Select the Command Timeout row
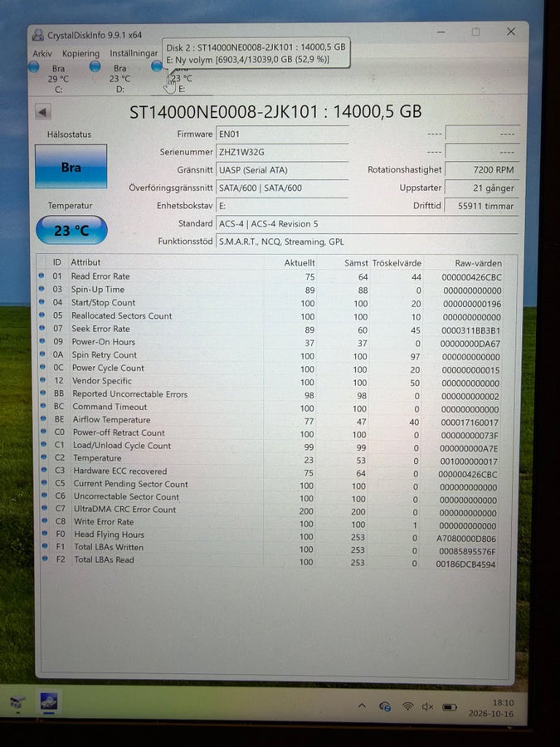 click(270, 408)
